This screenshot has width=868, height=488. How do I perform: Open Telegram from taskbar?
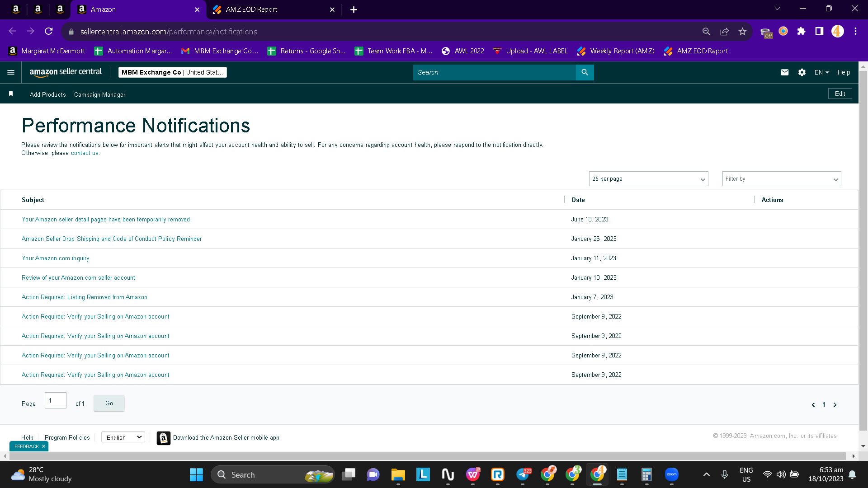(523, 474)
